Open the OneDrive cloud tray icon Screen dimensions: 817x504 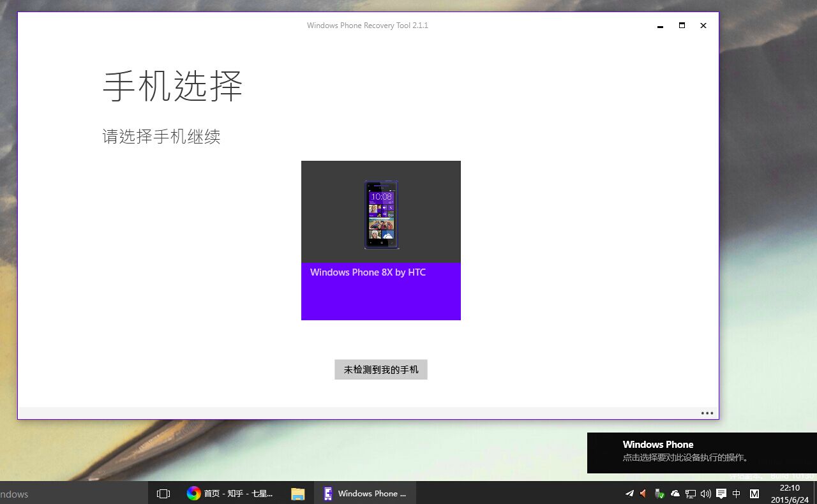[x=675, y=493]
